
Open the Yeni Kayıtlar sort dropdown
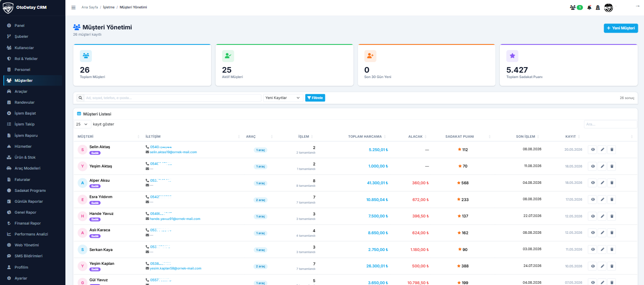(283, 98)
